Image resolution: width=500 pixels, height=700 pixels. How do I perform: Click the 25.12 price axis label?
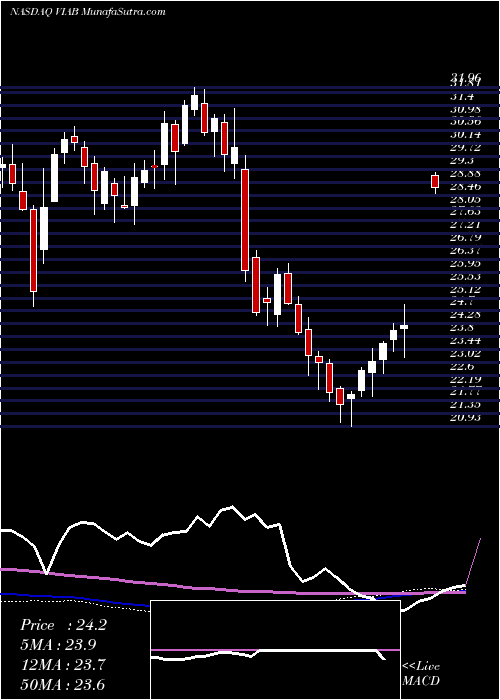click(x=466, y=289)
